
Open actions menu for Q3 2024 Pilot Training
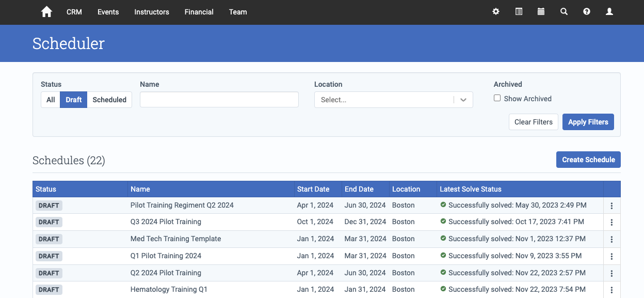(x=611, y=222)
